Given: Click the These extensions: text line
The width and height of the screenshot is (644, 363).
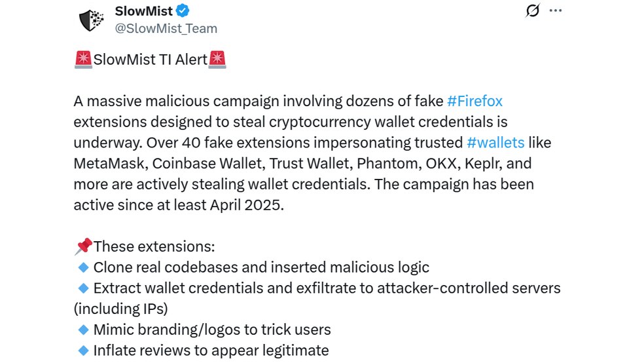Looking at the screenshot, I should tap(154, 246).
